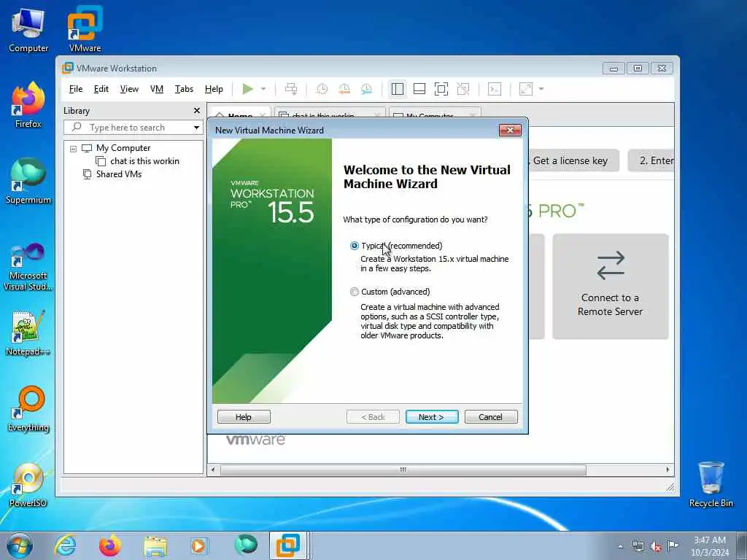Click the Next button in wizard
The width and height of the screenshot is (747, 560).
tap(432, 416)
